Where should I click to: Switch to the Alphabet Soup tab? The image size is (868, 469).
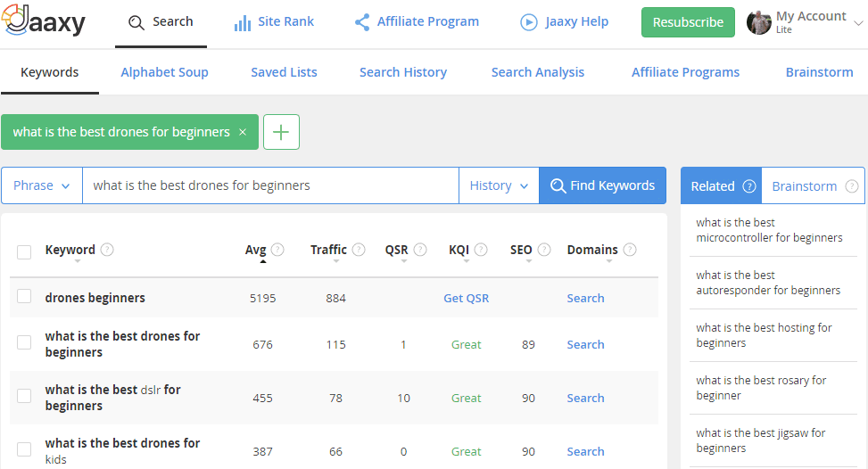pos(164,72)
